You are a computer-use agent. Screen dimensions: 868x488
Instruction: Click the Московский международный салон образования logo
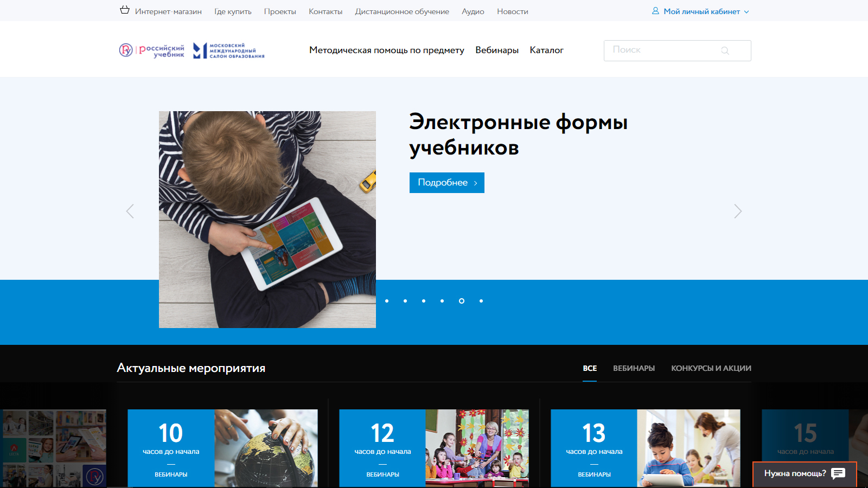pyautogui.click(x=229, y=50)
